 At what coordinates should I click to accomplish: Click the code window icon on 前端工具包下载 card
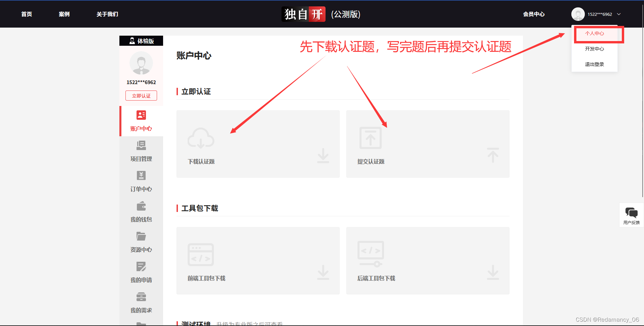click(x=201, y=255)
